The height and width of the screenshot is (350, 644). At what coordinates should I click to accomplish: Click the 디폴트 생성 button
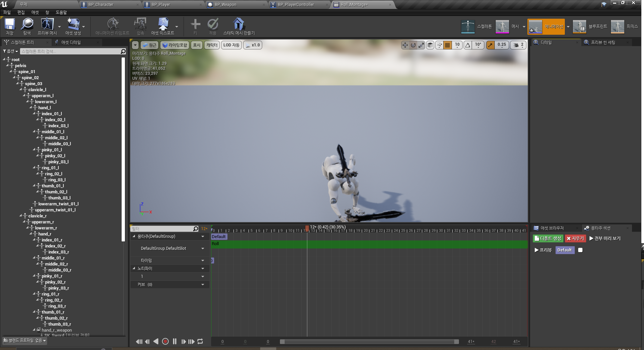[x=548, y=238]
